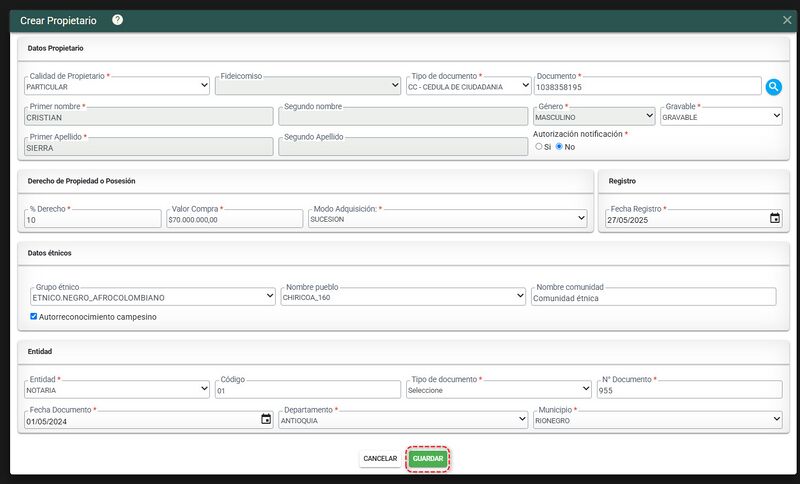Open the Departamento dropdown
Screen dimensions: 800x484
pyautogui.click(x=403, y=420)
